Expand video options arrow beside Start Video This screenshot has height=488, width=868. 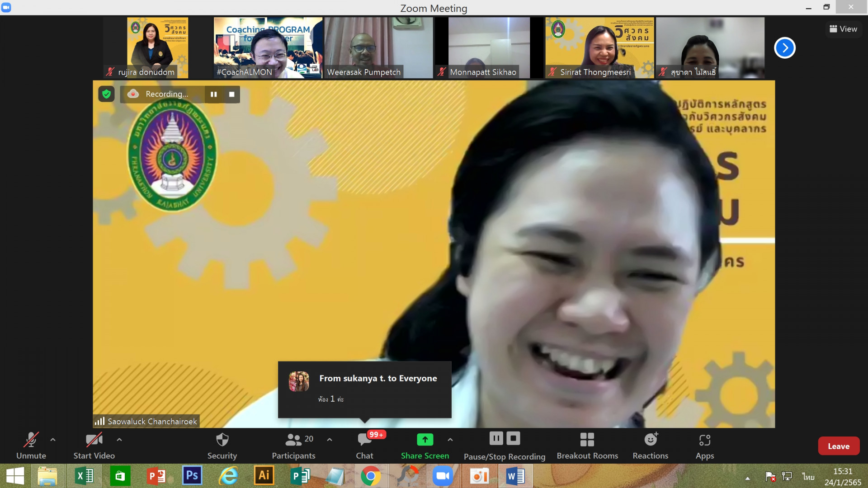119,439
